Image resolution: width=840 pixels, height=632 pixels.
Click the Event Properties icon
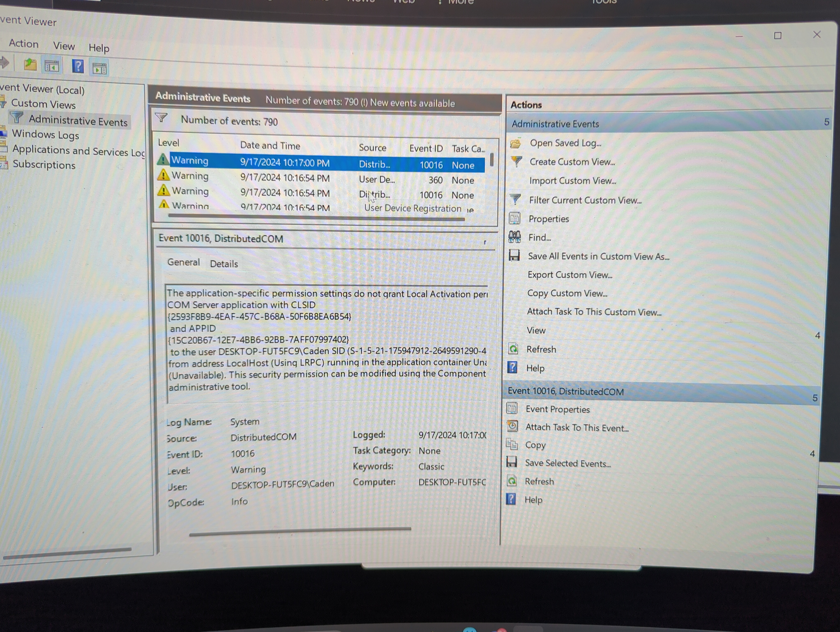[x=512, y=408]
